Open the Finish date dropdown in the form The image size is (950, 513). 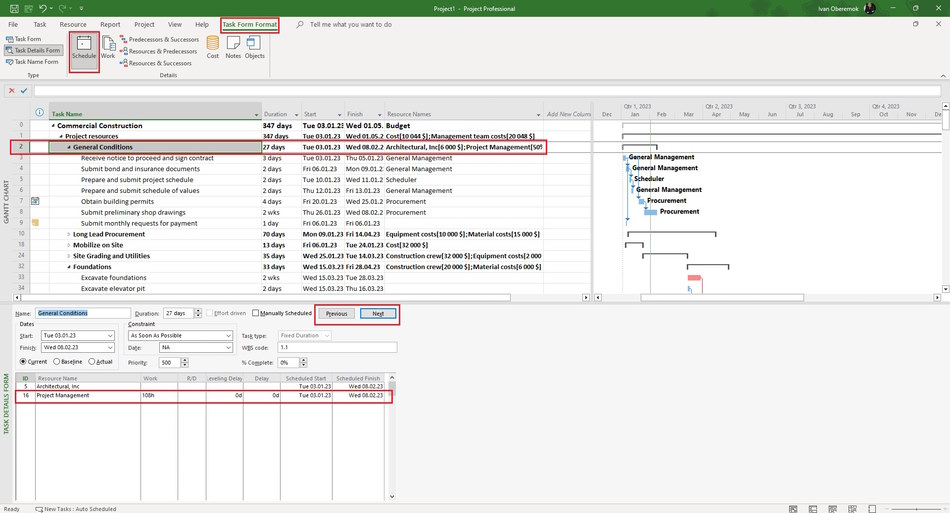(x=110, y=348)
